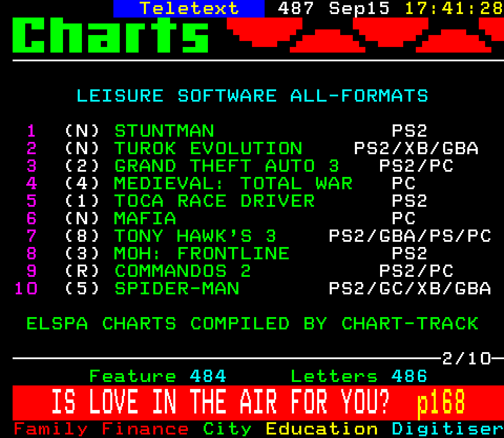Image resolution: width=504 pixels, height=438 pixels.
Task: Click the MAFIA chart entry
Action: [x=145, y=219]
